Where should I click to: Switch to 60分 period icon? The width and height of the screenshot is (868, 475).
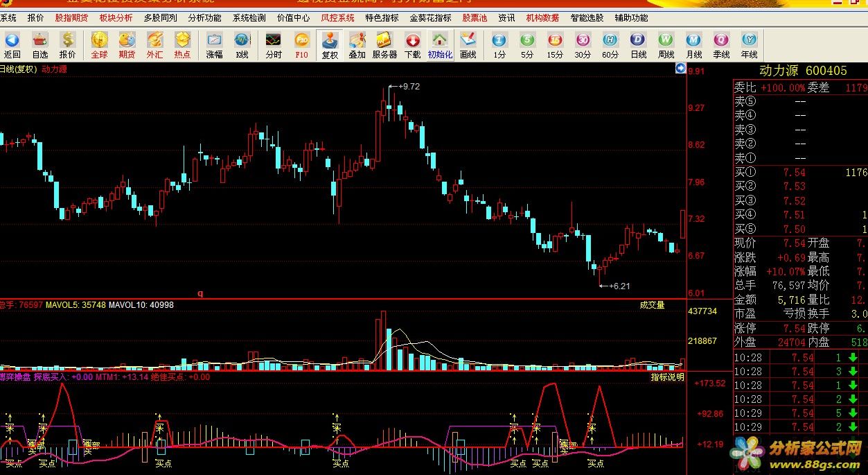coord(610,45)
